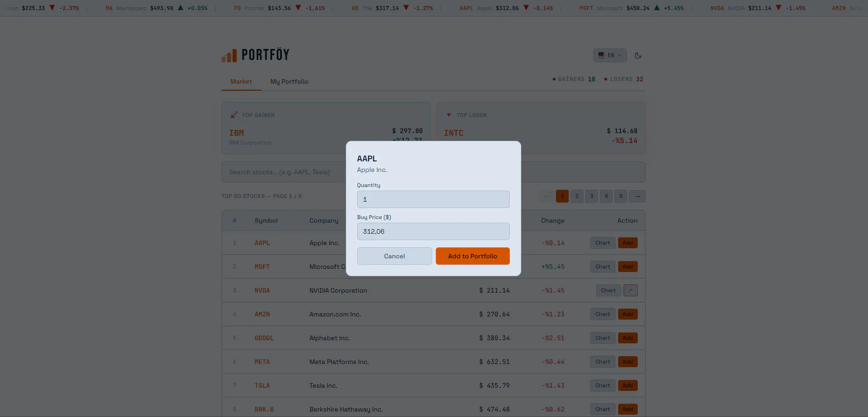This screenshot has width=868, height=417.
Task: Add META from the stock table
Action: pos(628,362)
